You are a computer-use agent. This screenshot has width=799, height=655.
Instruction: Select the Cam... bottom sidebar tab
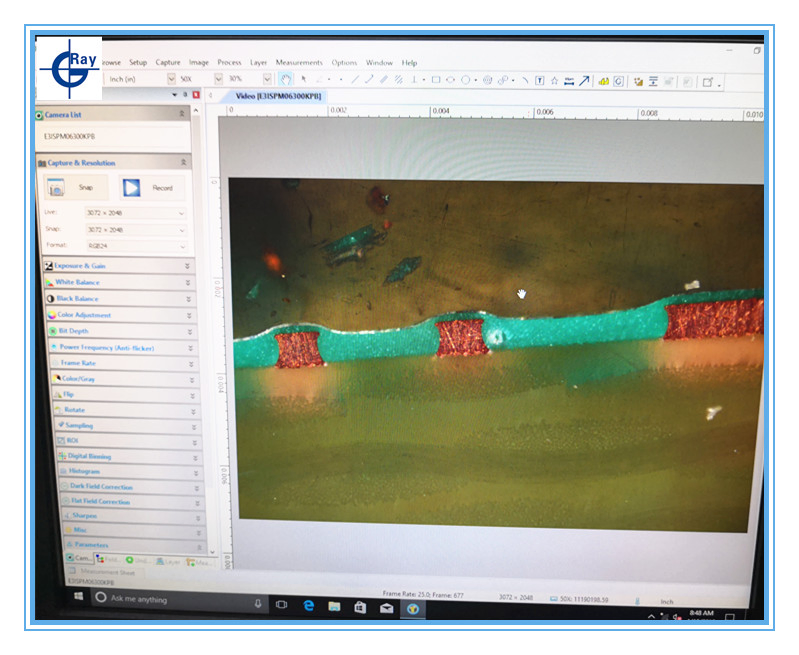tap(80, 558)
